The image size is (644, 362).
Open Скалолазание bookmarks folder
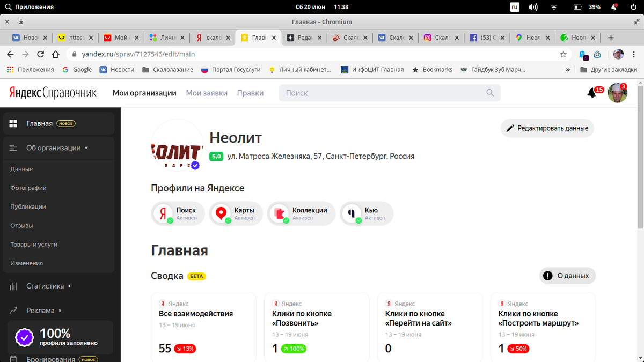167,70
